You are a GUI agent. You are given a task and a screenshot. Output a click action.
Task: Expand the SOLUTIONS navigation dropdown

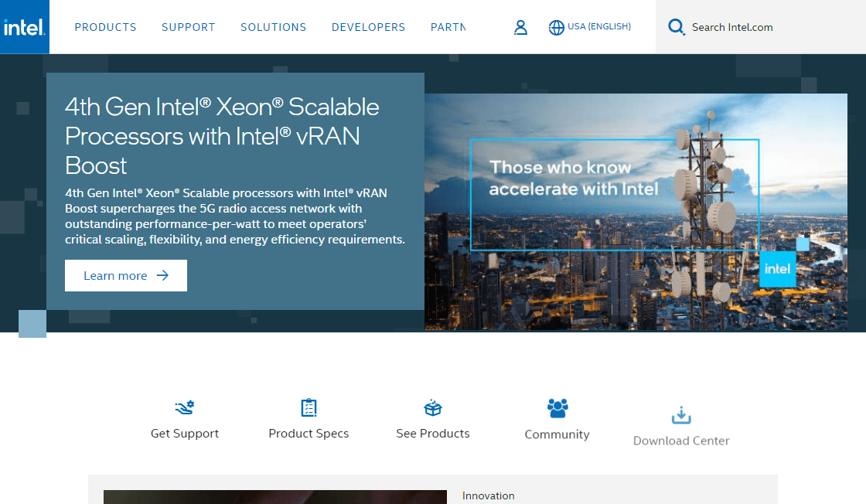tap(273, 26)
